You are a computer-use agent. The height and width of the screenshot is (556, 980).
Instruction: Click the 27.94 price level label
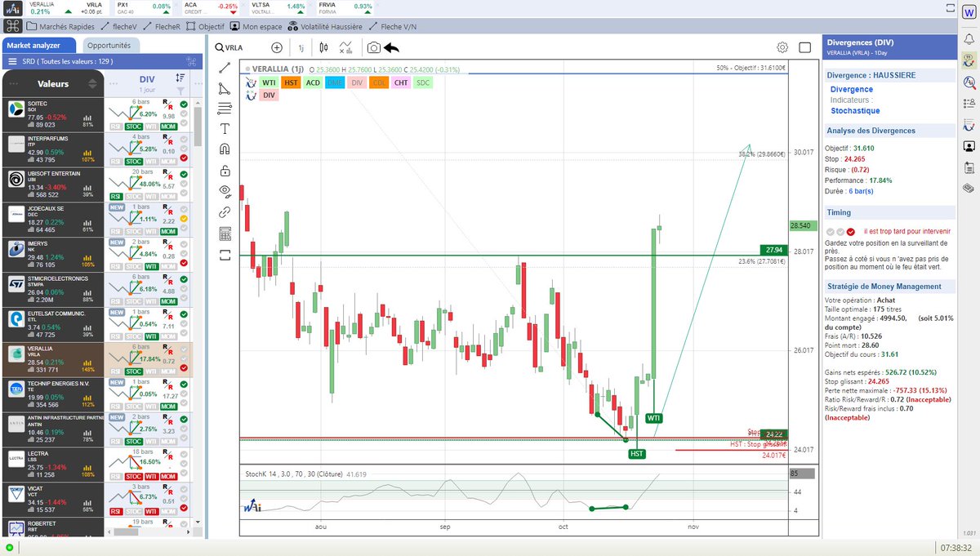click(x=774, y=250)
